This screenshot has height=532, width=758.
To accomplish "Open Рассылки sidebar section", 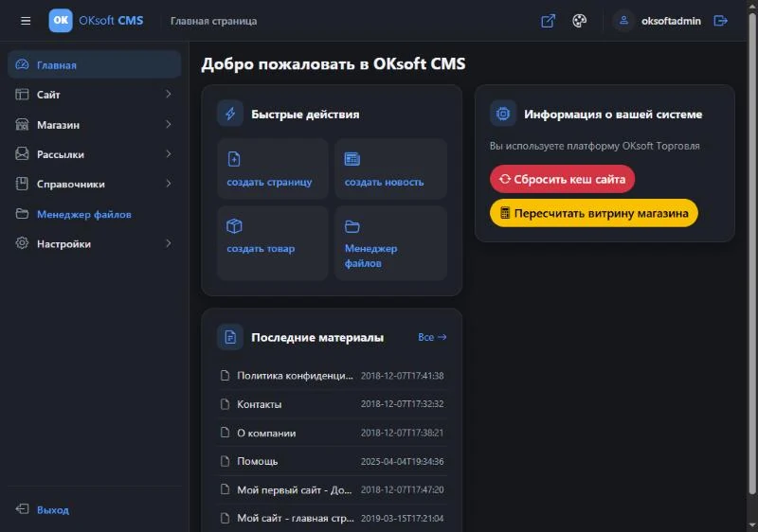I will pos(94,154).
